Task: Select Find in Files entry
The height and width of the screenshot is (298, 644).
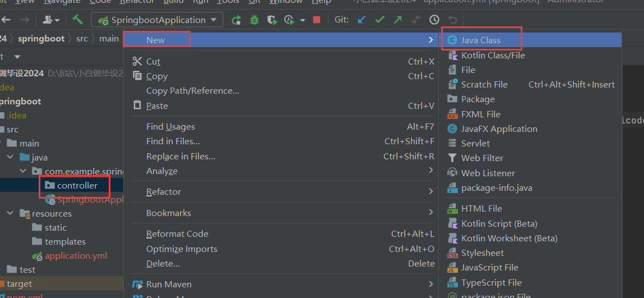Action: tap(281, 141)
